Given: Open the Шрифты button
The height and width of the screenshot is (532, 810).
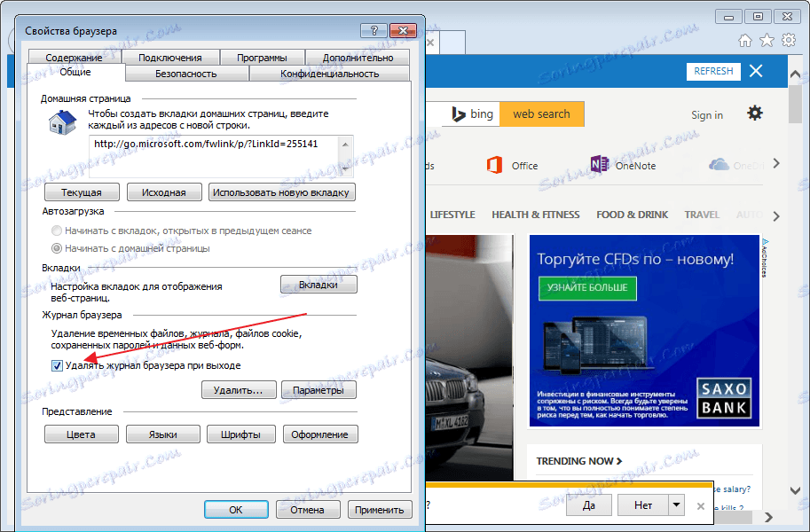Looking at the screenshot, I should (240, 434).
